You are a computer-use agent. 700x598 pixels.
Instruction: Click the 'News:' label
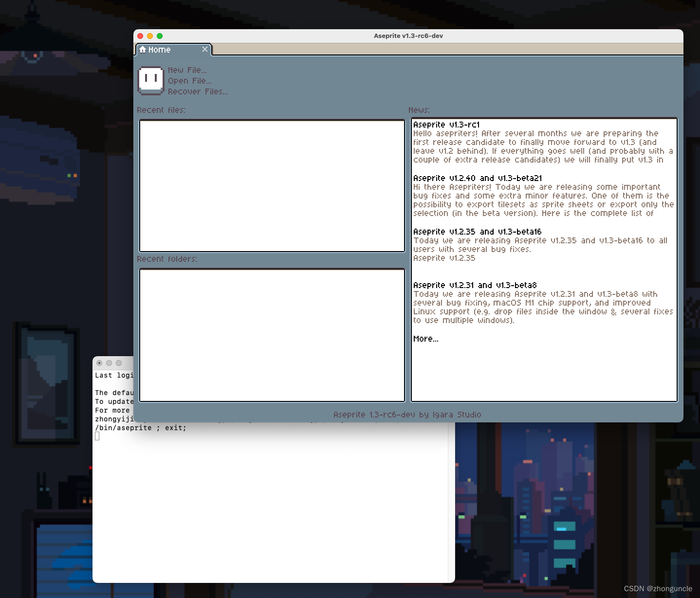click(x=419, y=110)
